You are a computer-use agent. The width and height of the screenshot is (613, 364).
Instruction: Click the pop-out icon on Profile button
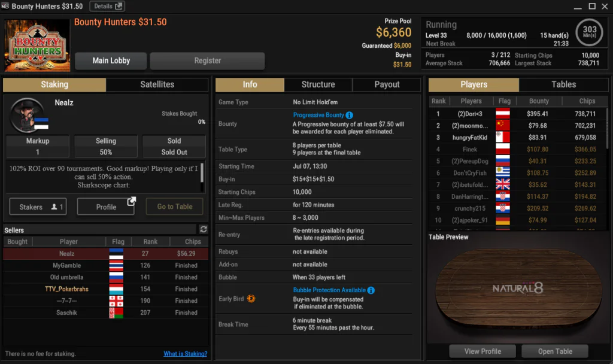(131, 204)
